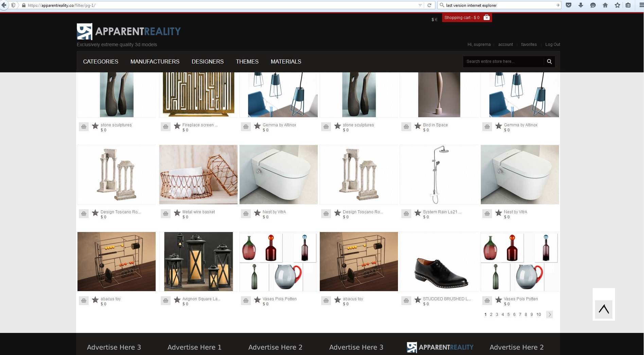Open the 'Bird in Space' title

[435, 125]
